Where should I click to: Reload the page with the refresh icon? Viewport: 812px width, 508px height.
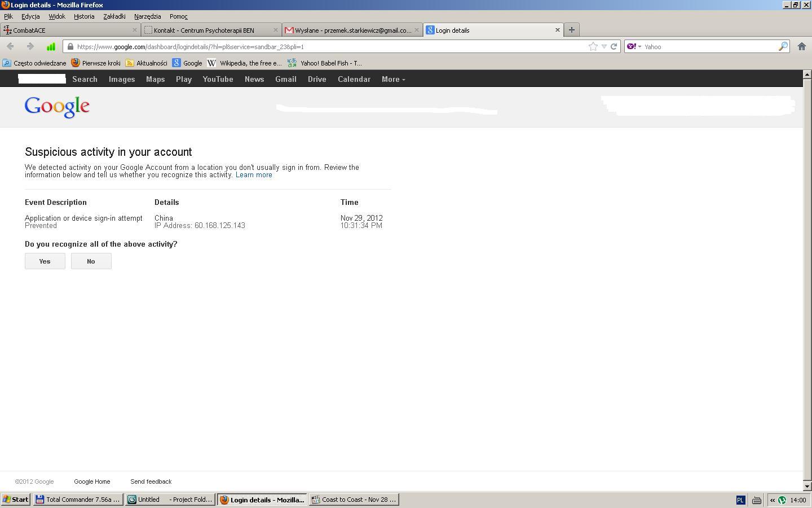(x=614, y=47)
